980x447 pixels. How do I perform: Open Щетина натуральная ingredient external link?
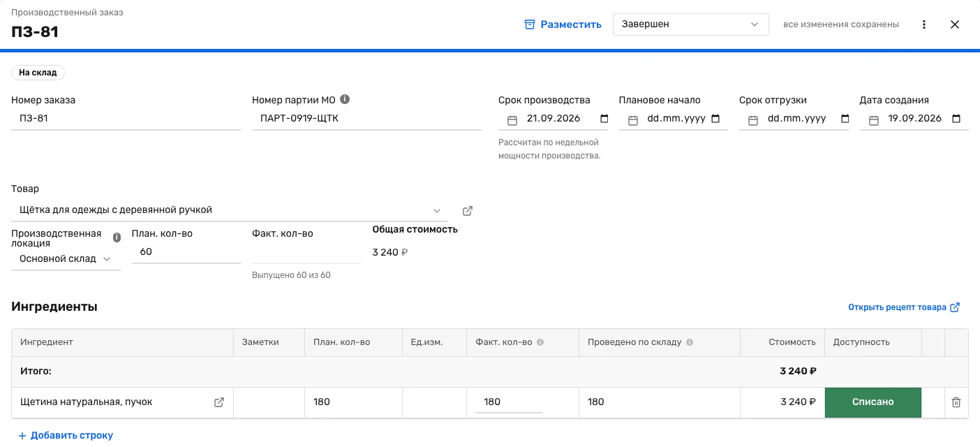coord(219,402)
